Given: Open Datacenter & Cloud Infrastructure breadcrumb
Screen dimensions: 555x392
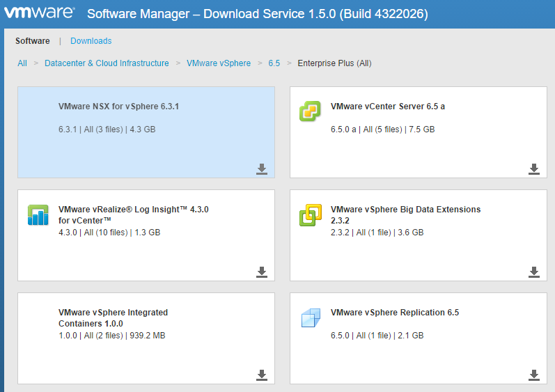Looking at the screenshot, I should click(x=107, y=63).
